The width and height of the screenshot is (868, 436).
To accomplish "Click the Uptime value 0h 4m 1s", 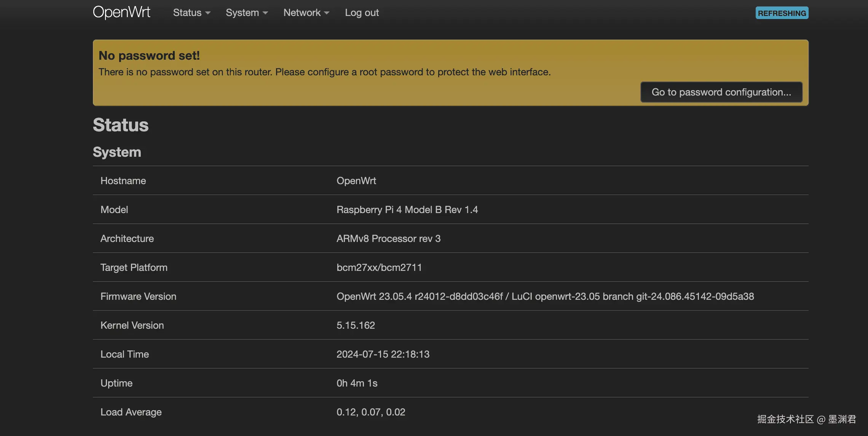I will click(357, 383).
